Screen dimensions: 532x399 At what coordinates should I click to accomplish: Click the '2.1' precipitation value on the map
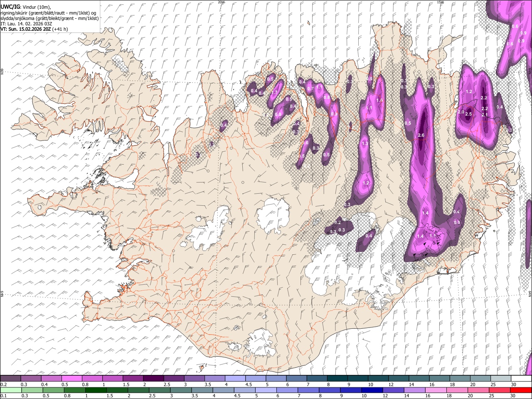point(485,115)
